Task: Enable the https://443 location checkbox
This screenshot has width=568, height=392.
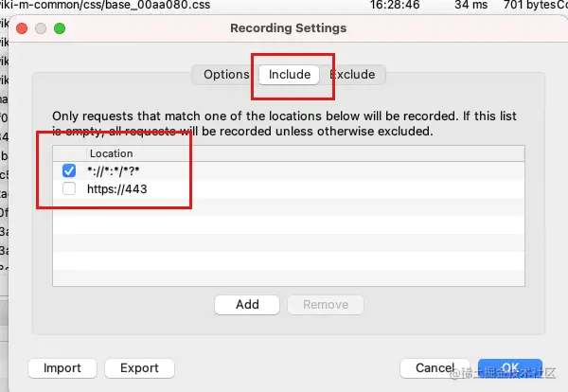Action: pyautogui.click(x=69, y=188)
